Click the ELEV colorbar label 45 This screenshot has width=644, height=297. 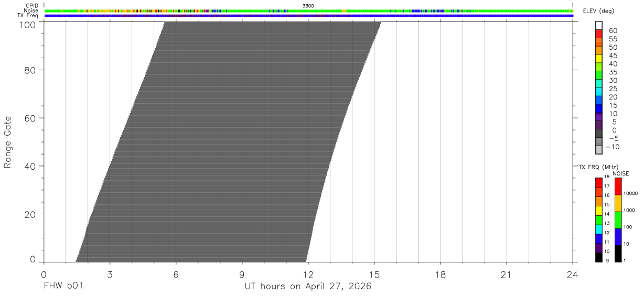coord(614,56)
